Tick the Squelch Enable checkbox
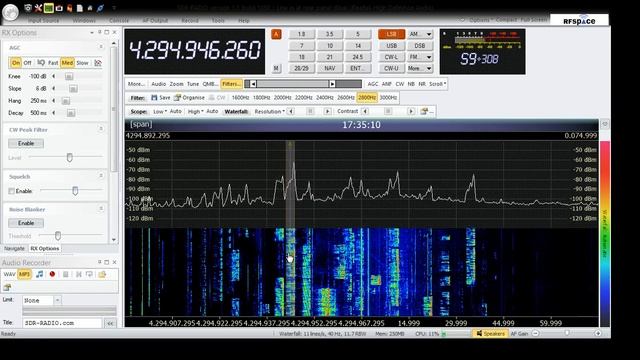This screenshot has height=360, width=640. pos(11,191)
